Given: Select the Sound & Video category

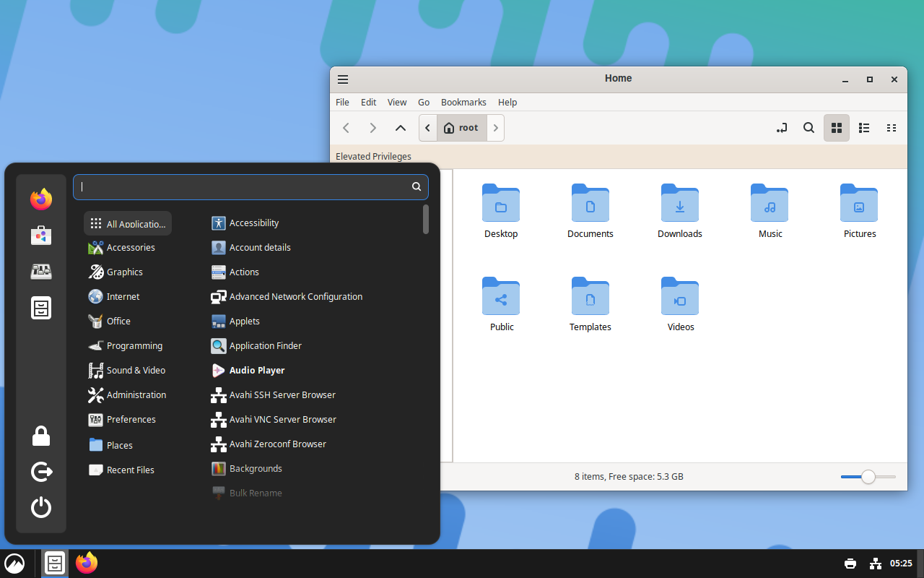Looking at the screenshot, I should (128, 371).
